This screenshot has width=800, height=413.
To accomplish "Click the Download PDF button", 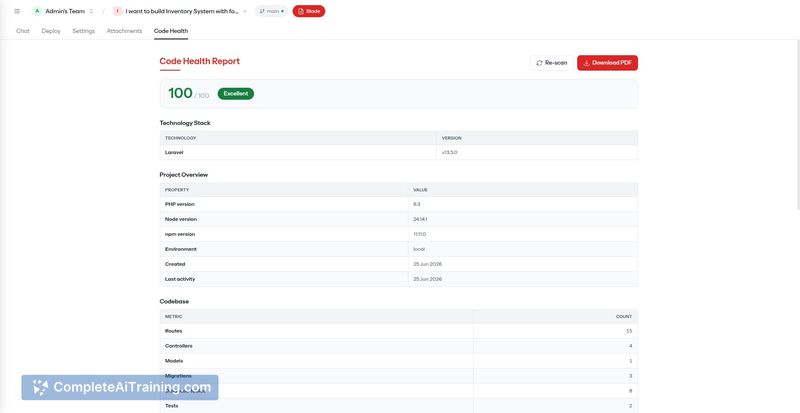I will (x=607, y=63).
